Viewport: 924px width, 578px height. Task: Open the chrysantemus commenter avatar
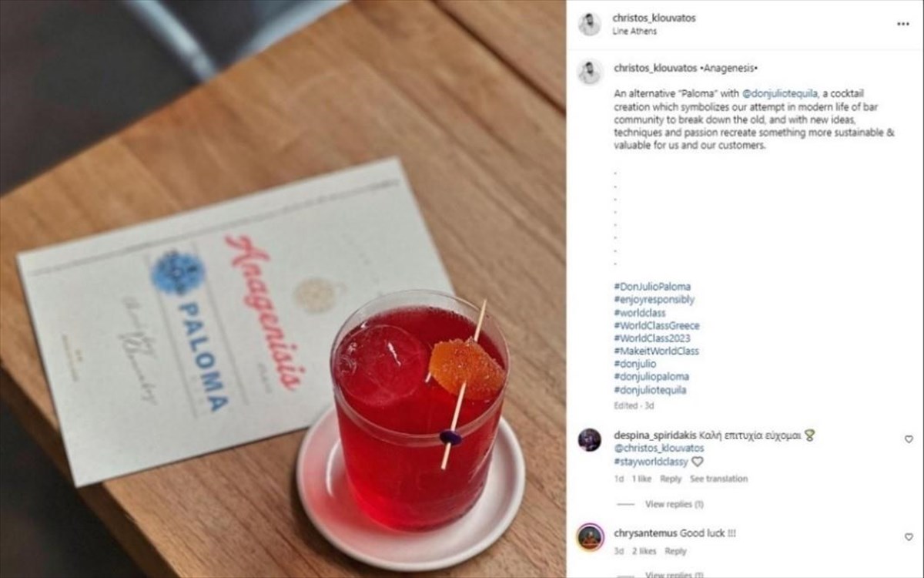click(x=590, y=536)
